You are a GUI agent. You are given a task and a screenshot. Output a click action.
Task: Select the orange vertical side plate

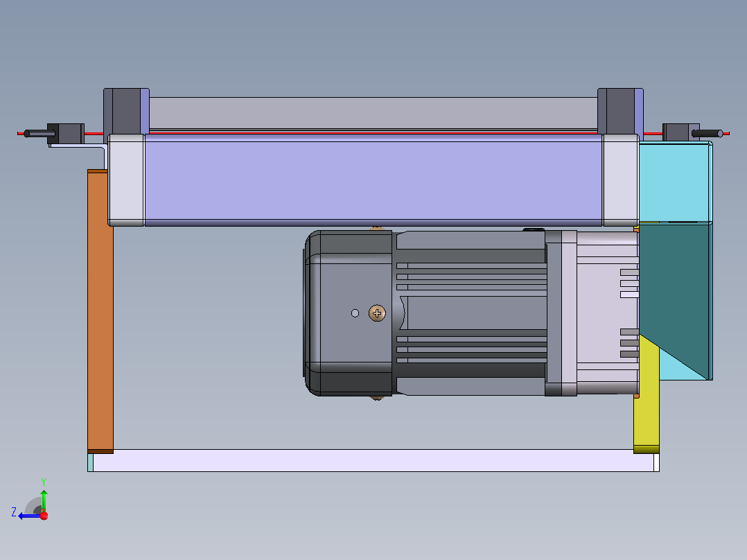point(100,311)
